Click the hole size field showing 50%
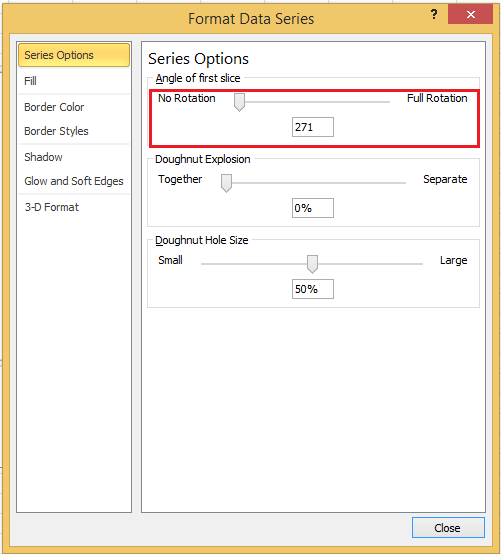The height and width of the screenshot is (554, 501). click(x=313, y=289)
